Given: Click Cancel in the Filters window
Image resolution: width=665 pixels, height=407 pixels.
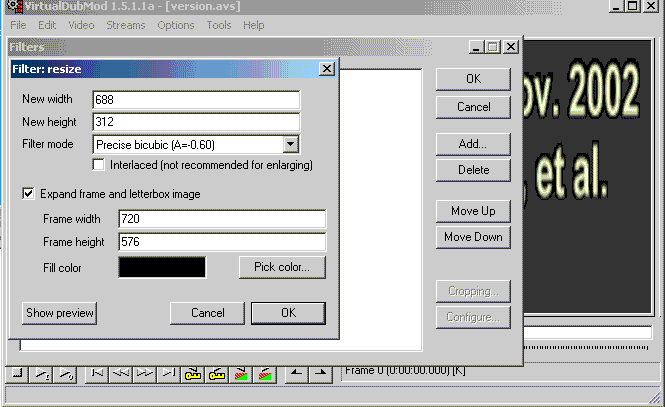Looking at the screenshot, I should coord(473,107).
